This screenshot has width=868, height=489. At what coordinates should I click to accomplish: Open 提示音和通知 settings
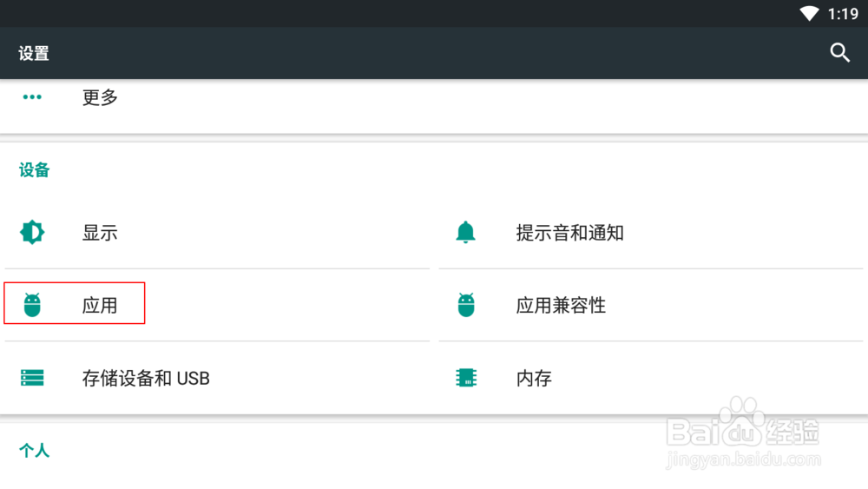point(651,233)
